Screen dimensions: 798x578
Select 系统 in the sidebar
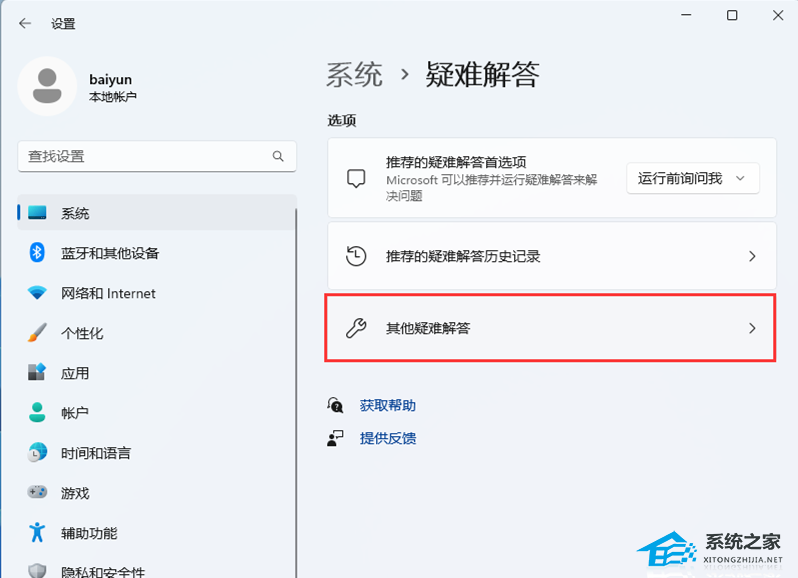75,213
